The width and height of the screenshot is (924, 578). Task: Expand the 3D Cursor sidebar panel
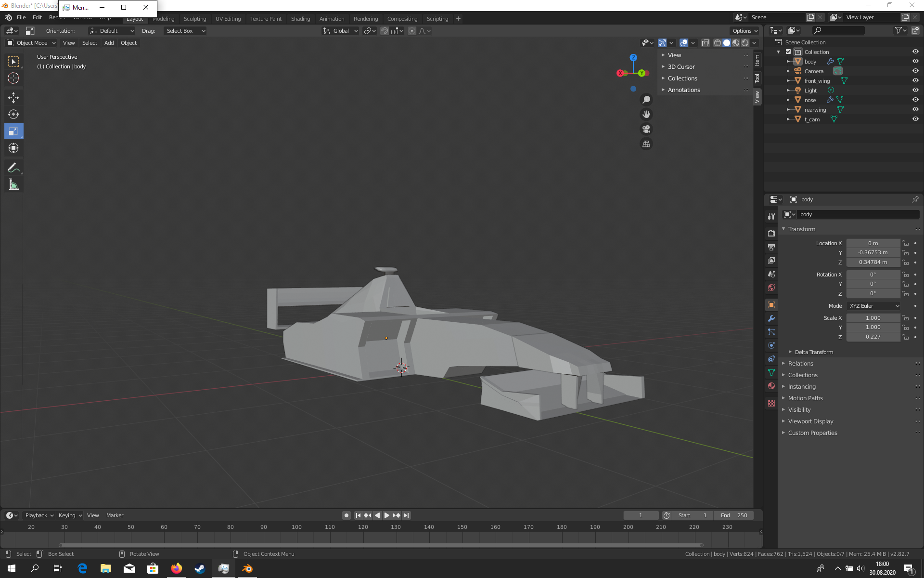pyautogui.click(x=681, y=67)
